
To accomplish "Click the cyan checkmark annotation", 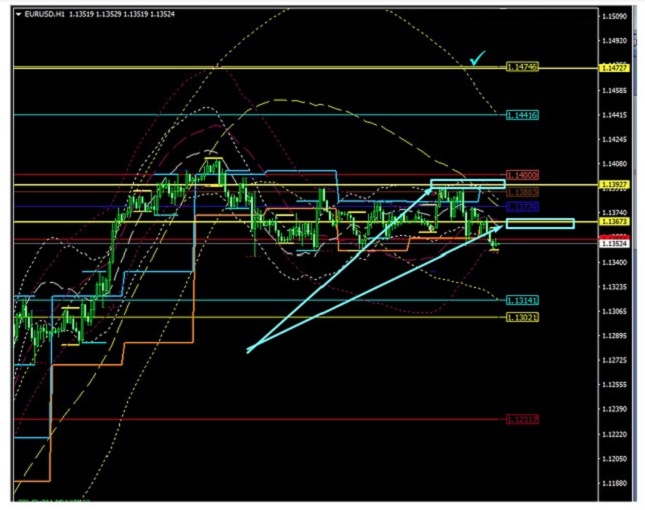I will pos(479,59).
